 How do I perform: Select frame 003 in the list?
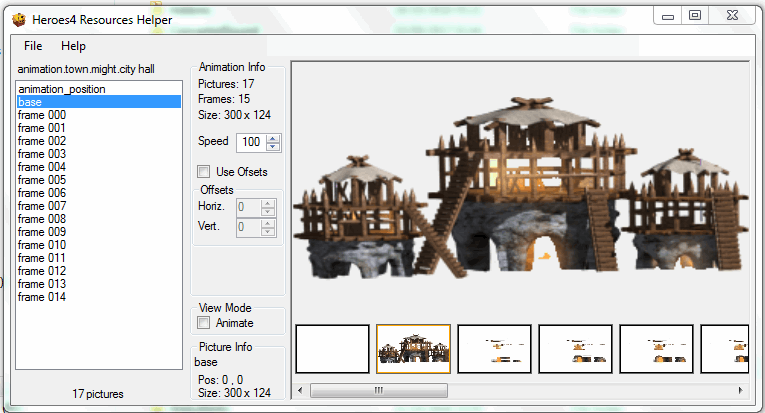point(99,154)
